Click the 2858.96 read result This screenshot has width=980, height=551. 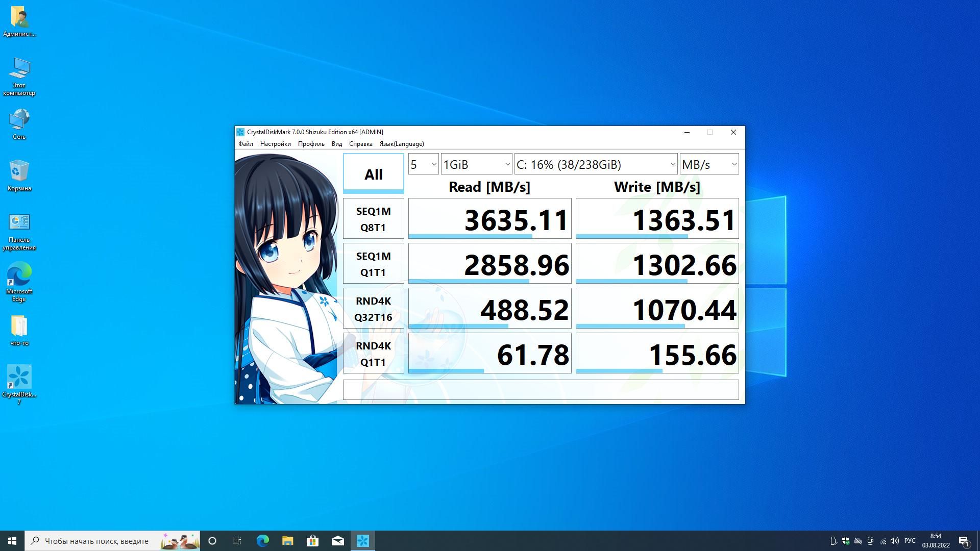(489, 264)
